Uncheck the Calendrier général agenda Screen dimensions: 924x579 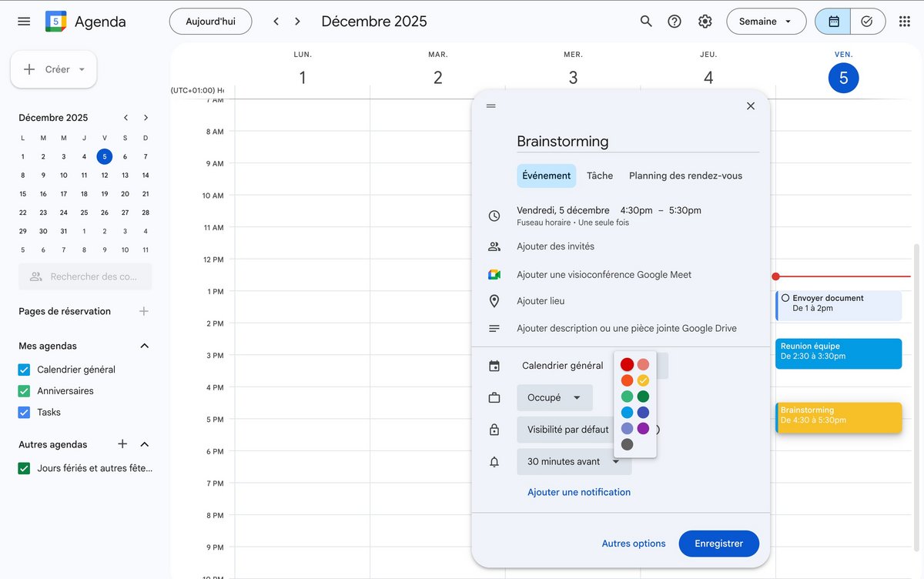click(x=24, y=370)
